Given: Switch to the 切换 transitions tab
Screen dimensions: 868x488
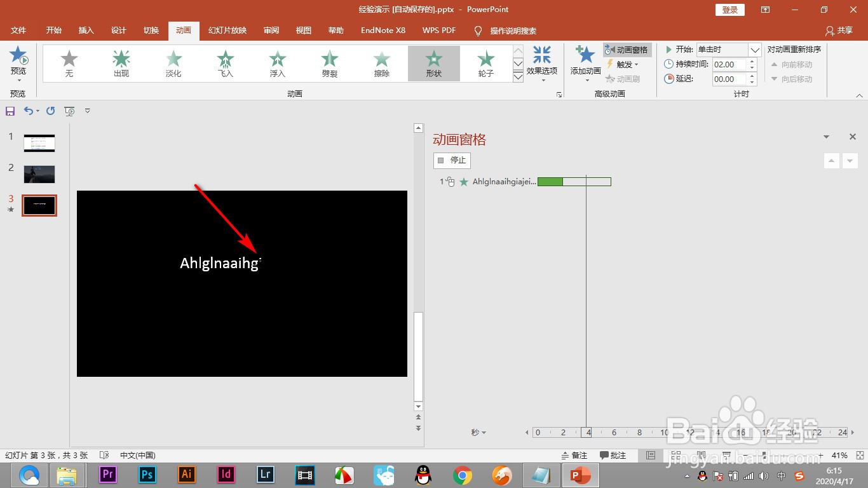Looking at the screenshot, I should click(151, 30).
